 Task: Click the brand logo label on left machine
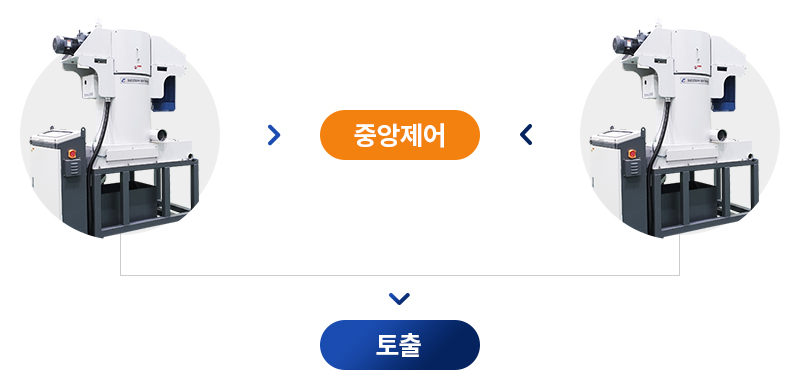pyautogui.click(x=133, y=80)
